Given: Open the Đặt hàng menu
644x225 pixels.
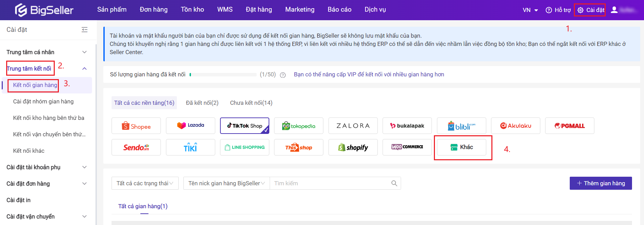Looking at the screenshot, I should (259, 10).
